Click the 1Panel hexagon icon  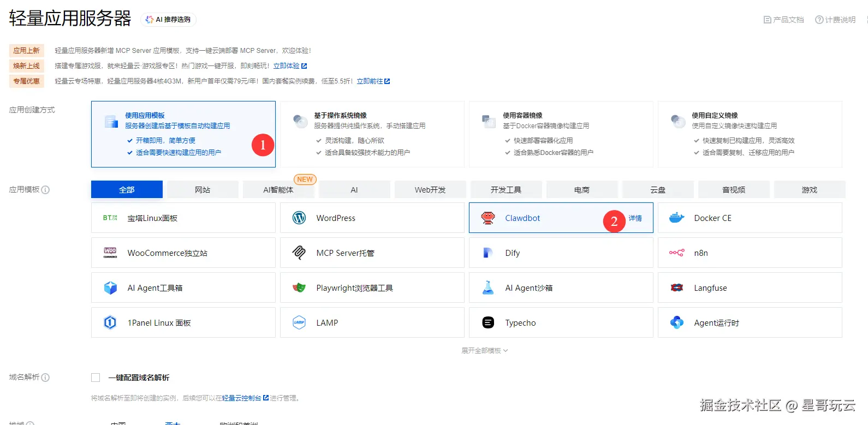(110, 322)
